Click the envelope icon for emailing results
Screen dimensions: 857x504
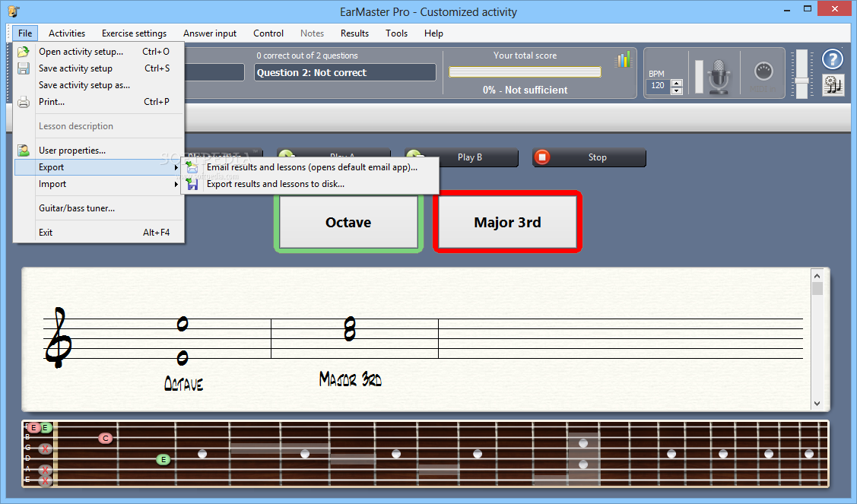point(192,167)
